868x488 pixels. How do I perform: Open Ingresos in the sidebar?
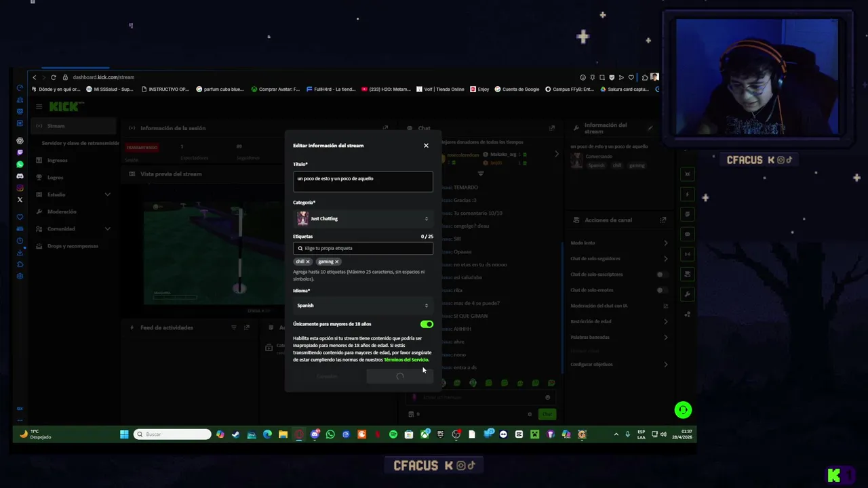57,161
